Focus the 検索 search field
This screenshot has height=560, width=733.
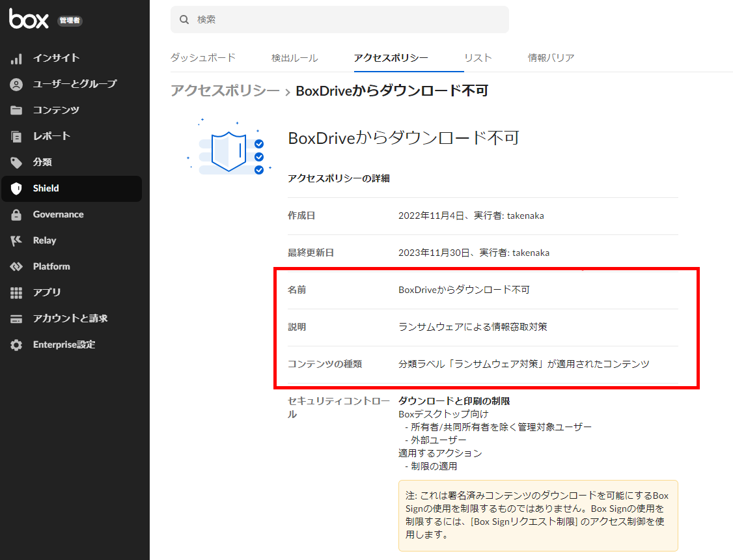pos(339,20)
